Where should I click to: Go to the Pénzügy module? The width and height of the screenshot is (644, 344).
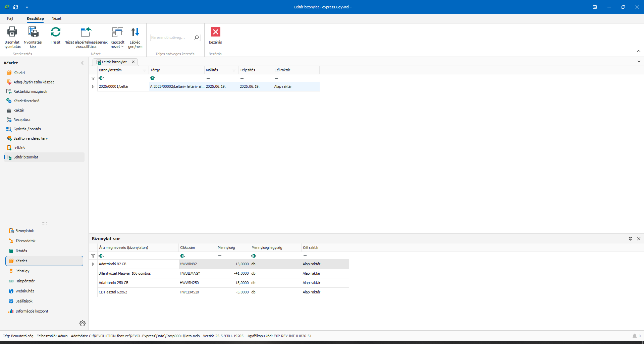tap(22, 271)
